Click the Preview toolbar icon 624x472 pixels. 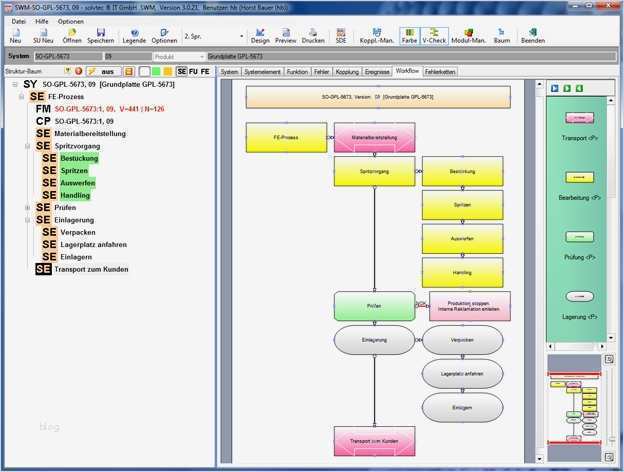coord(285,36)
